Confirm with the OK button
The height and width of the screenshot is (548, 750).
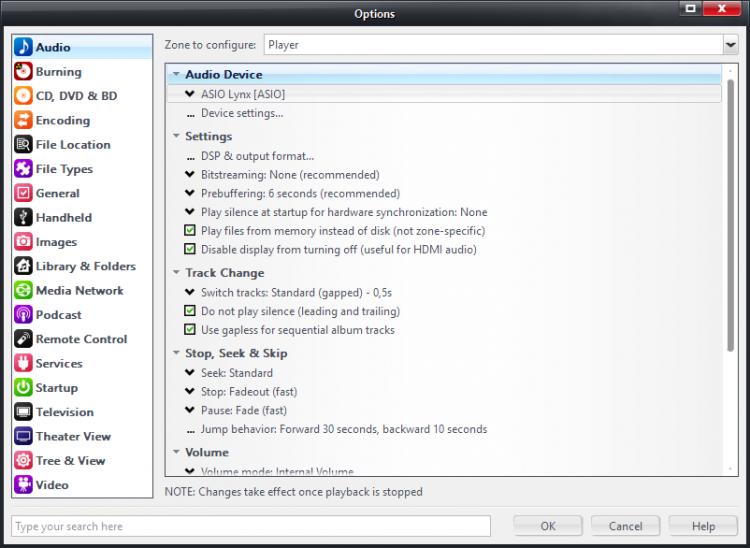[x=548, y=526]
